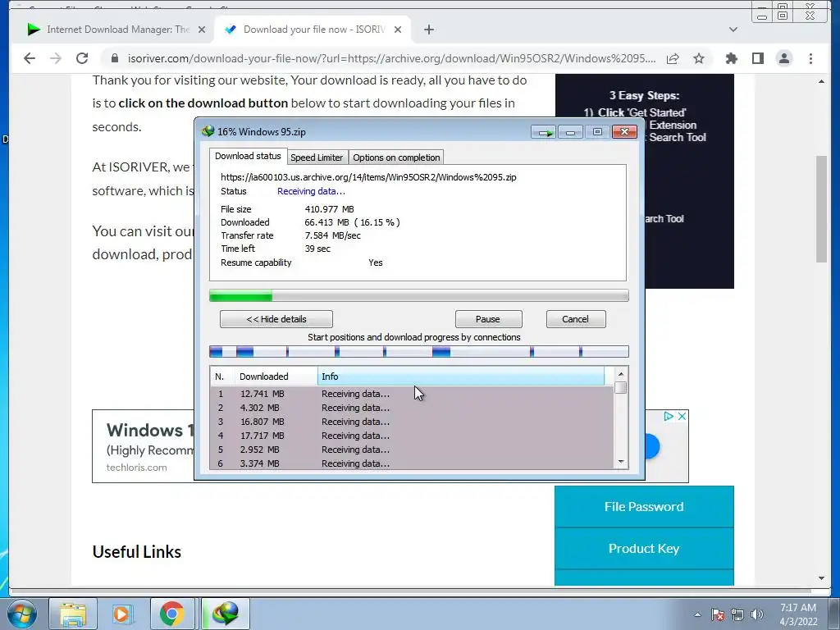The width and height of the screenshot is (840, 630).
Task: Open Chrome tab search dropdown chevron
Action: click(x=733, y=30)
